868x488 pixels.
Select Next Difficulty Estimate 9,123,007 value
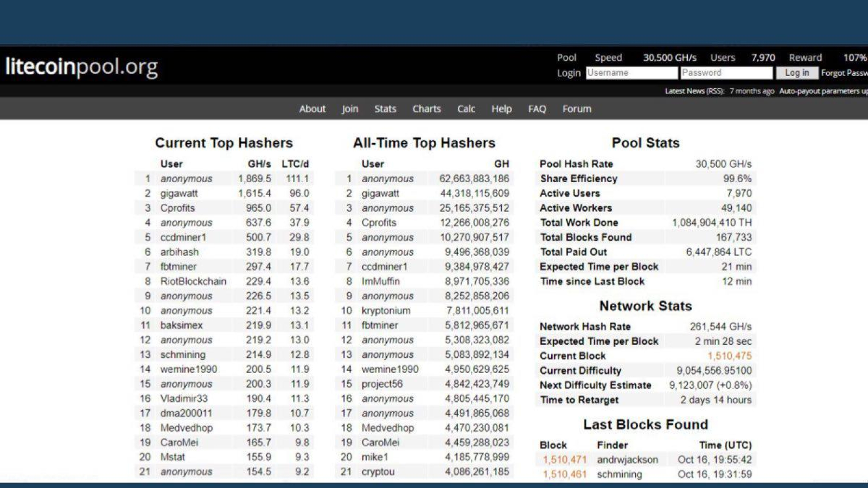(x=711, y=386)
